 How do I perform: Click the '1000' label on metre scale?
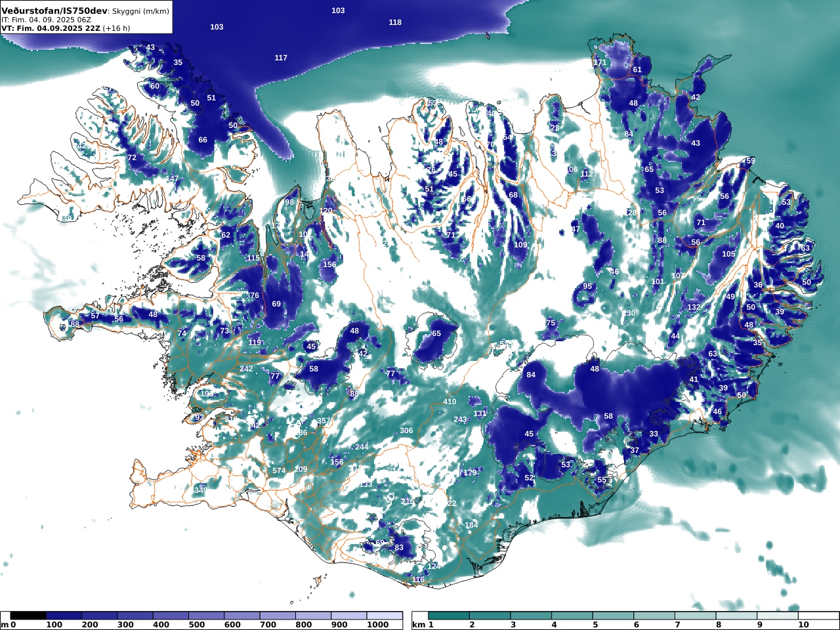[378, 625]
